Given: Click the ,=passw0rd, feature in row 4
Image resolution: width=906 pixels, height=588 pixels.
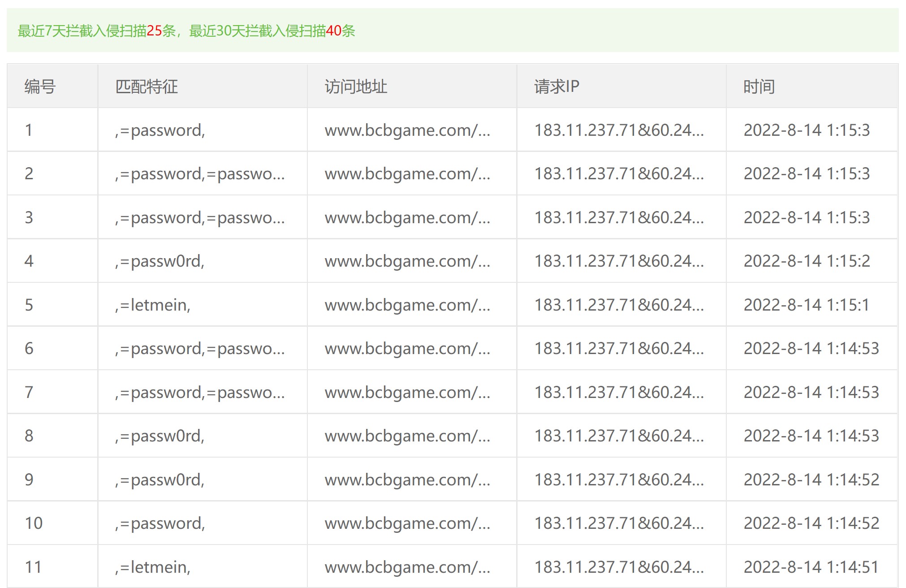Looking at the screenshot, I should [x=160, y=261].
